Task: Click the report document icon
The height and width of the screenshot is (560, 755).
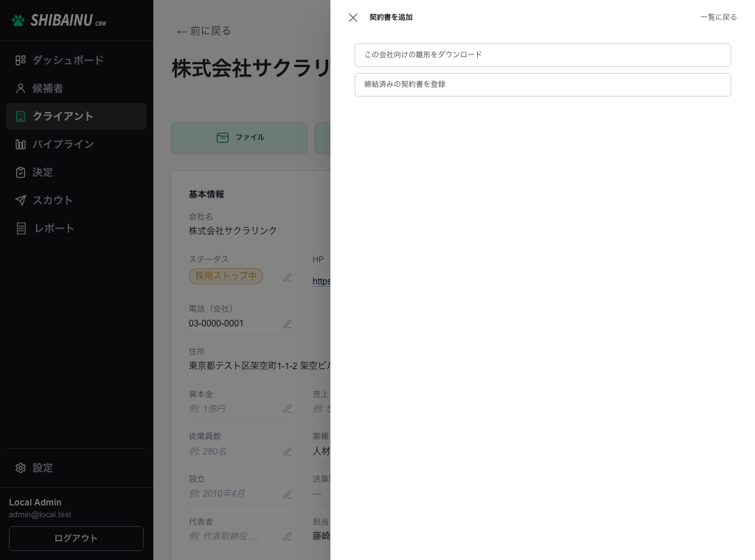Action: (21, 228)
